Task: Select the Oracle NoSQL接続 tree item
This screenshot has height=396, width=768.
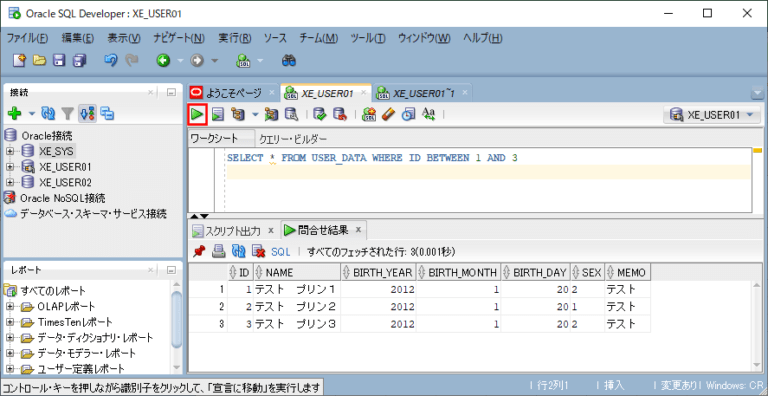Action: click(x=62, y=198)
